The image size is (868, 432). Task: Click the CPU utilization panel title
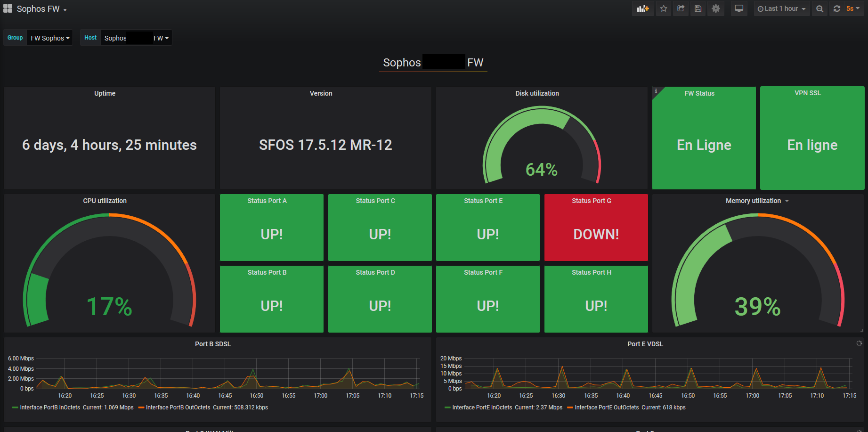(105, 201)
